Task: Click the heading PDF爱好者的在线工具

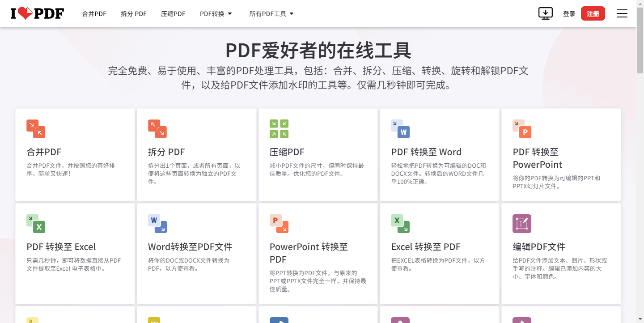Action: (318, 50)
